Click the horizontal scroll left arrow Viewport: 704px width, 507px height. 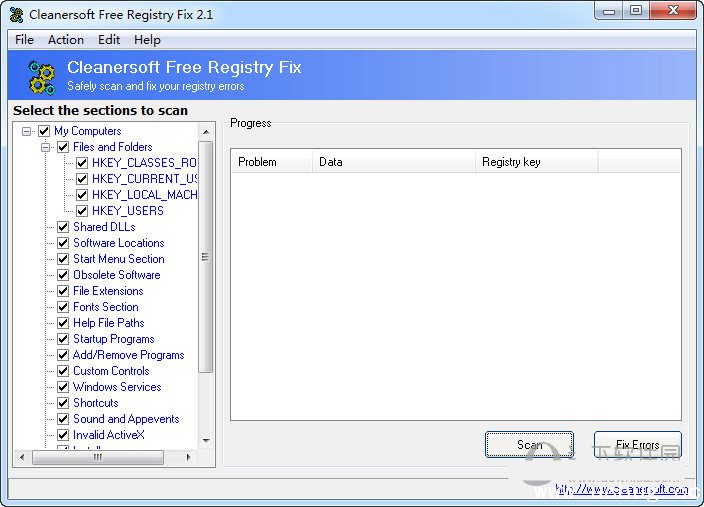click(22, 457)
